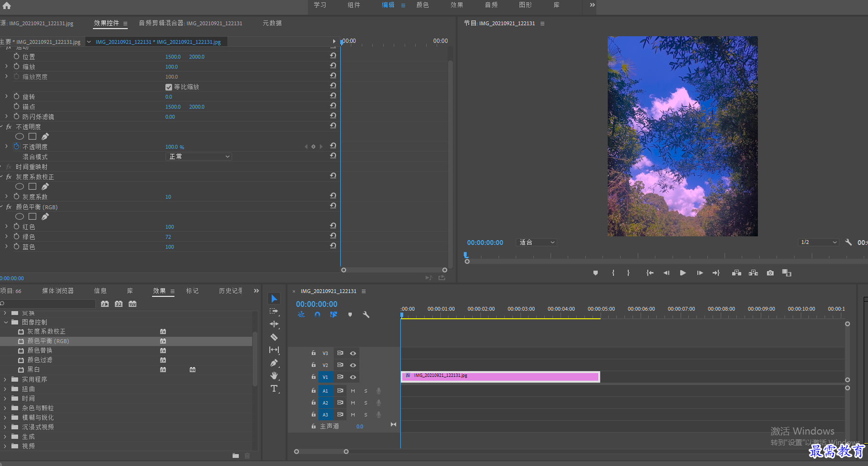Click the Home icon
The height and width of the screenshot is (466, 868).
point(7,6)
